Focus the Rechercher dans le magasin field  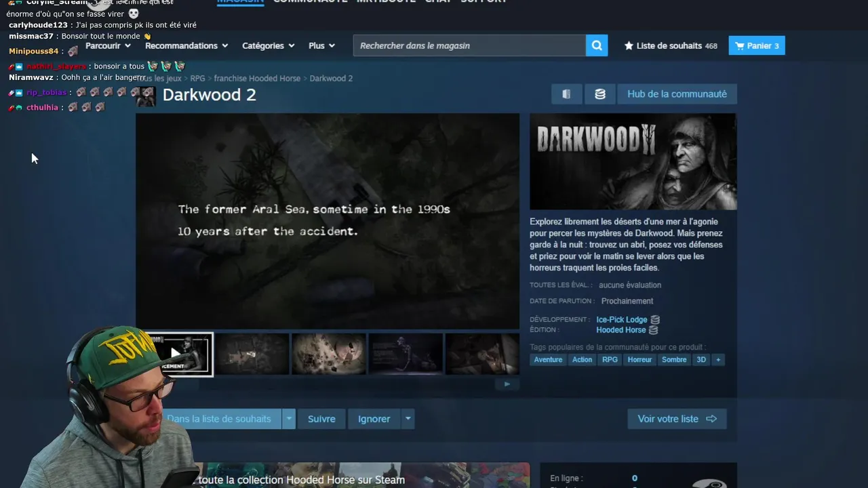(469, 45)
